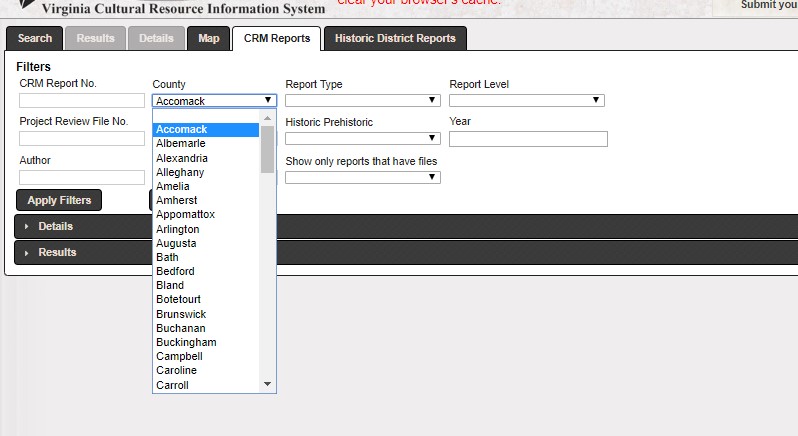Open the Report Level dropdown
This screenshot has width=798, height=436.
(527, 100)
